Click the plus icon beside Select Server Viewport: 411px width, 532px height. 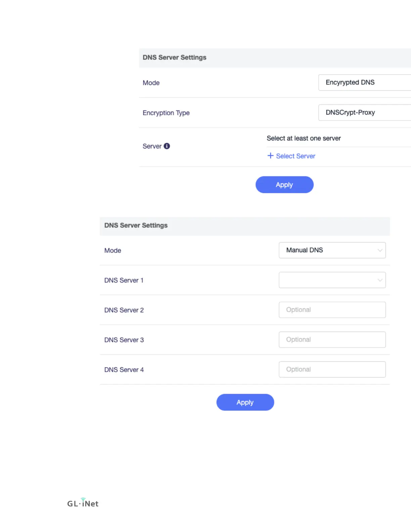[x=270, y=156]
